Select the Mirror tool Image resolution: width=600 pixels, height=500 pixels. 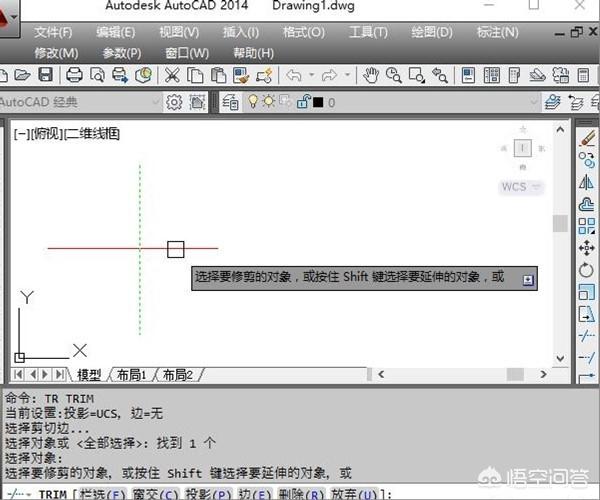[587, 182]
